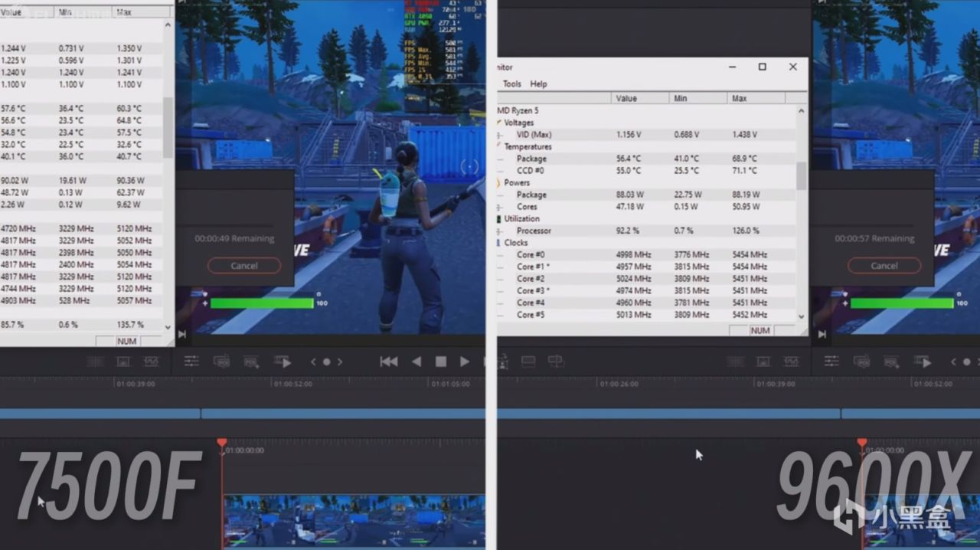Click the image view icon on 7500F toolbar
The image size is (980, 550).
(122, 362)
